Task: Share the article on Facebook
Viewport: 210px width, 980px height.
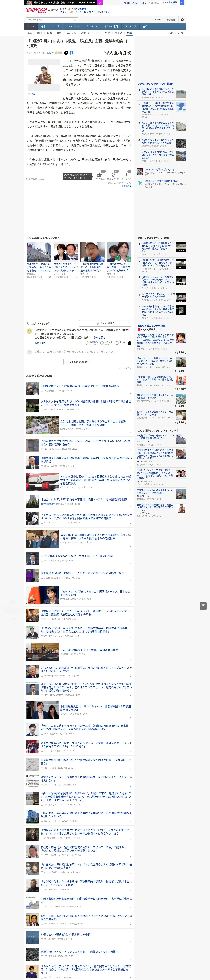Action: pos(71,53)
